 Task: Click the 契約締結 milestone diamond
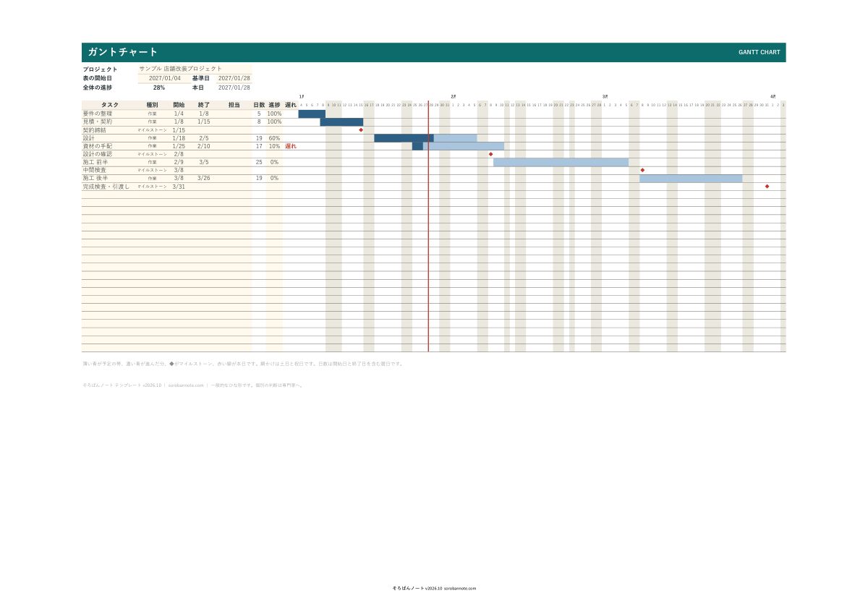tap(361, 130)
